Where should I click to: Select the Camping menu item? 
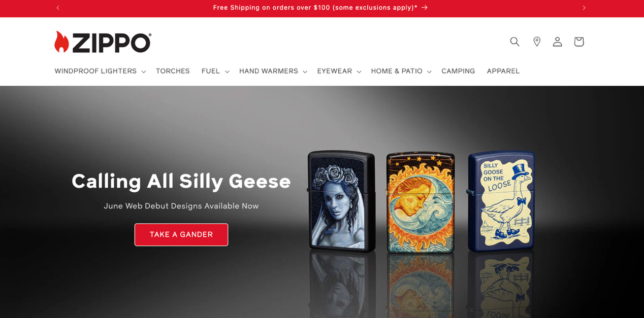tap(458, 71)
